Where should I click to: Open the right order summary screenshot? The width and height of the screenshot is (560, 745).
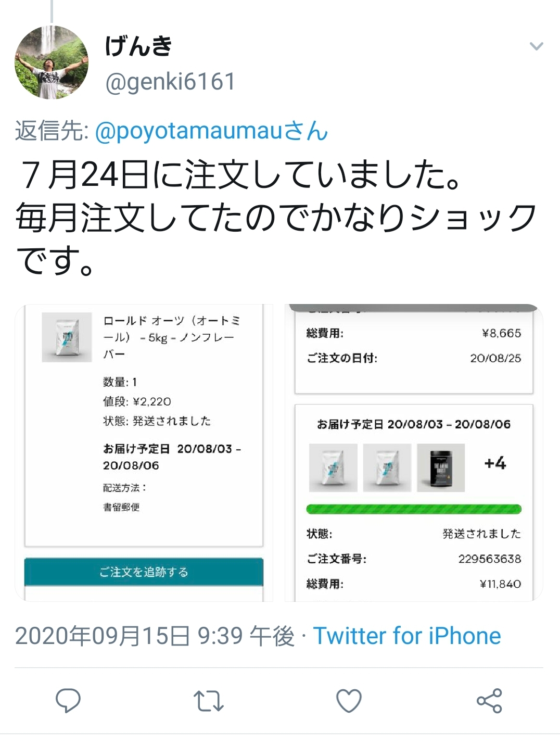click(x=414, y=453)
